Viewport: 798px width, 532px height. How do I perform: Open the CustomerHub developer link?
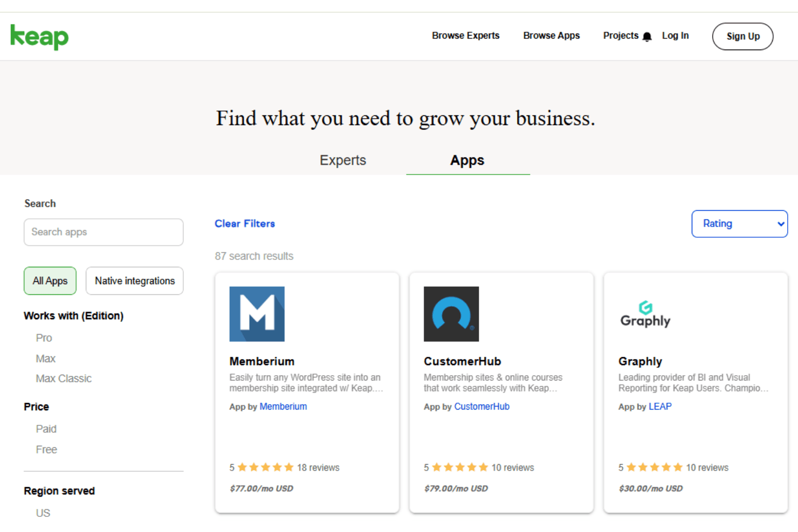coord(481,406)
